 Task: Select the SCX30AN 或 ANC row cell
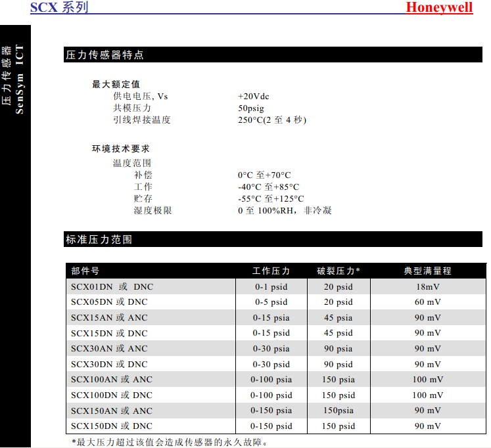coord(151,349)
